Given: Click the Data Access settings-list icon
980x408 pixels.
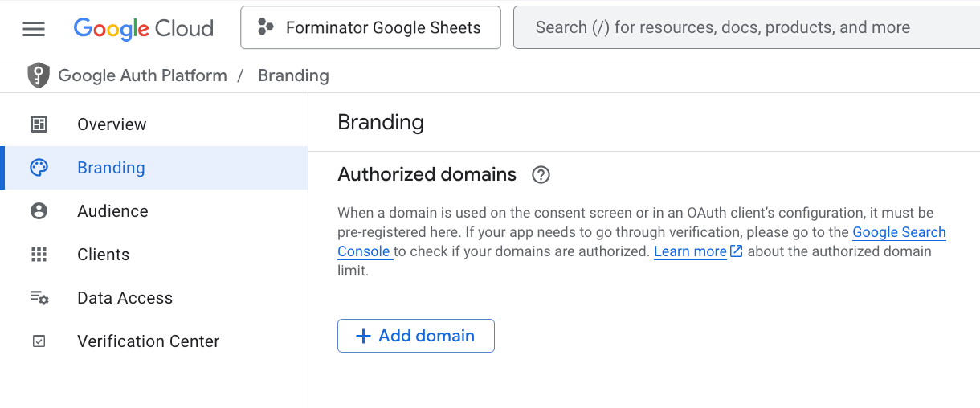Looking at the screenshot, I should pos(39,298).
